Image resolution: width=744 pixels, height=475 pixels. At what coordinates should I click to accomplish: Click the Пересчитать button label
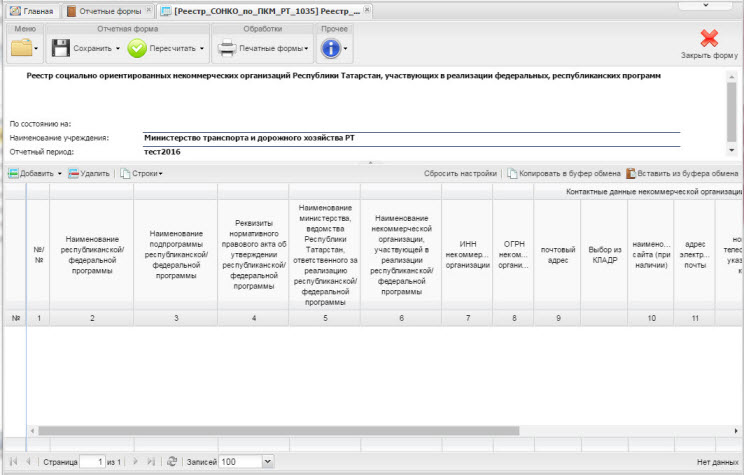coord(172,48)
